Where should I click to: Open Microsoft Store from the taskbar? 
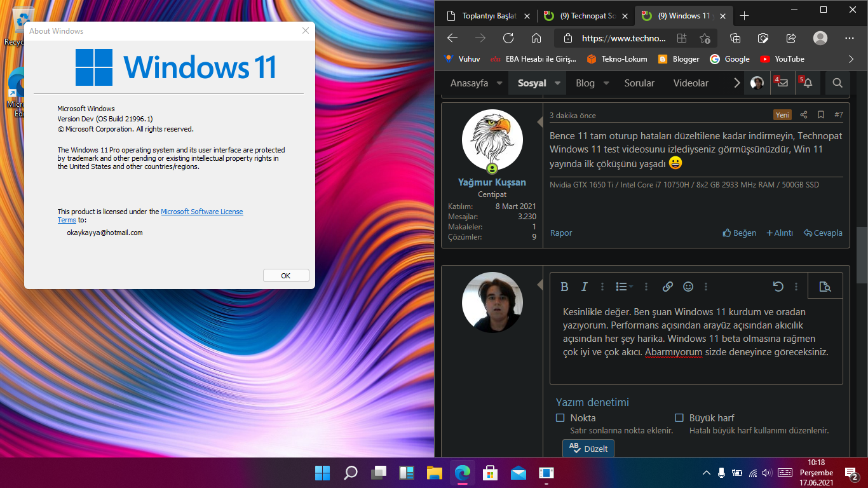pos(490,473)
